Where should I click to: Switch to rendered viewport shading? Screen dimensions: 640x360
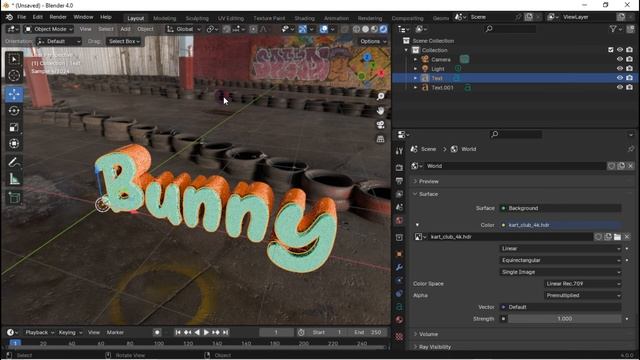(x=383, y=29)
